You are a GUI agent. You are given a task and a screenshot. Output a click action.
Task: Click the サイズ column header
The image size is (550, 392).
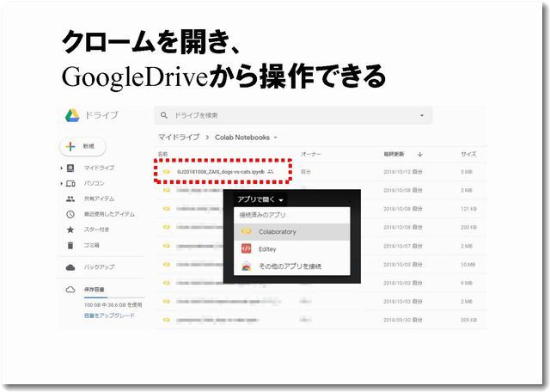468,154
